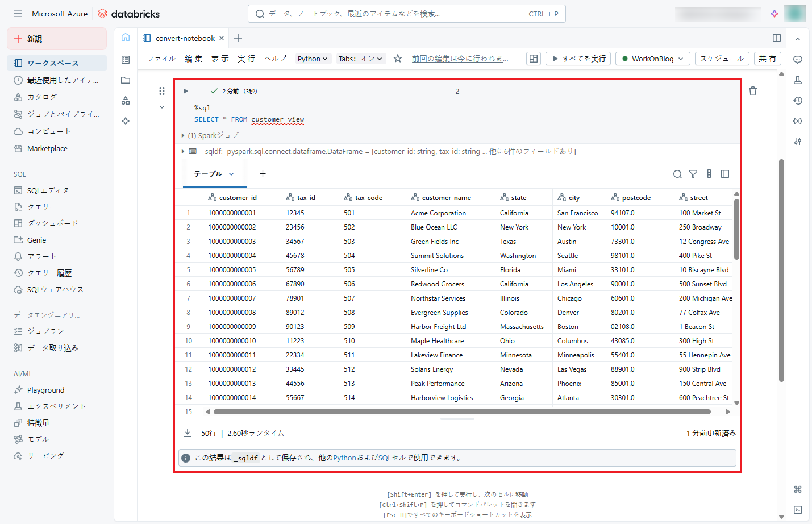812x524 pixels.
Task: Toggle the main navigation hamburger menu
Action: pos(18,14)
